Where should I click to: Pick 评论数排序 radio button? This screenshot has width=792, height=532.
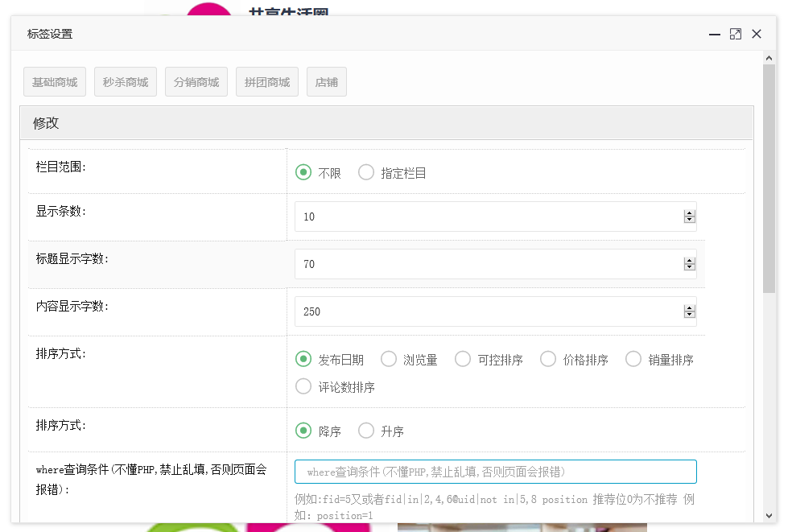coord(303,386)
